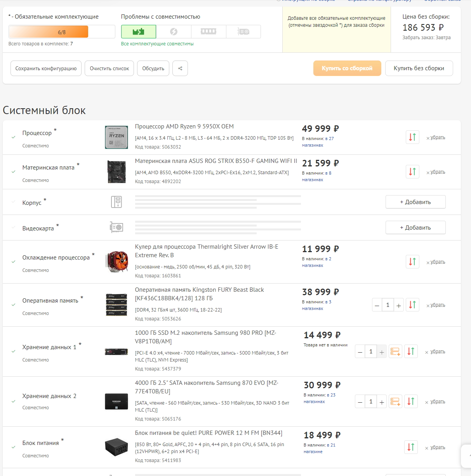The height and width of the screenshot is (476, 471).
Task: Click quantity field for Samsung 980 PRO
Action: click(371, 351)
